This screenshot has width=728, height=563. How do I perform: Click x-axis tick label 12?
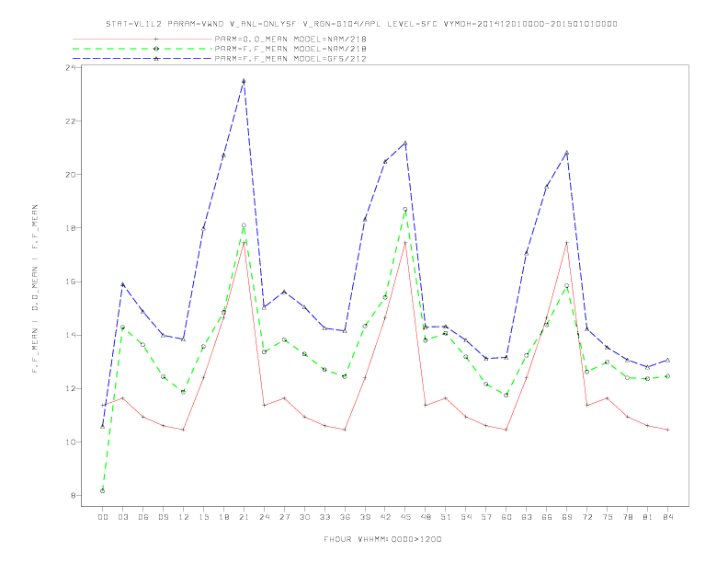[x=184, y=517]
